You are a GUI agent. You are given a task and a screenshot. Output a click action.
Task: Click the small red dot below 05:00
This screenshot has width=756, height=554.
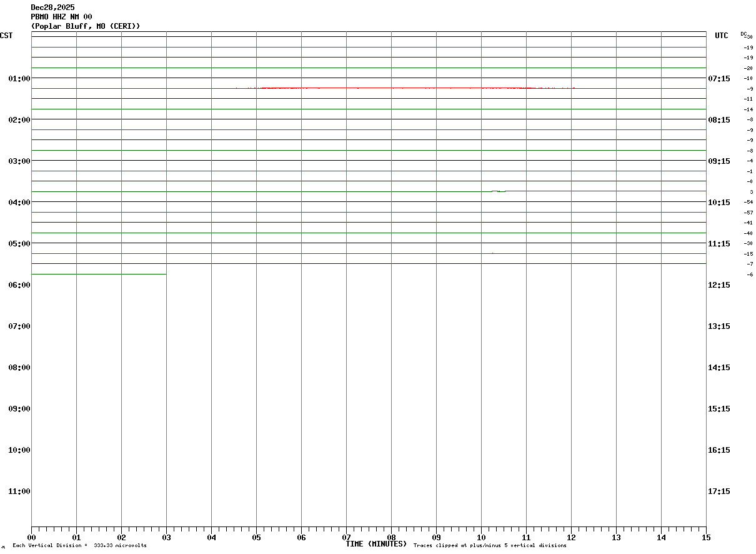pyautogui.click(x=492, y=253)
